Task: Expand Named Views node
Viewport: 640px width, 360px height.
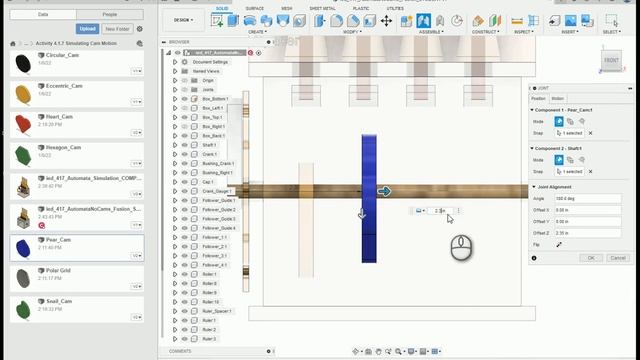Action: coord(175,71)
